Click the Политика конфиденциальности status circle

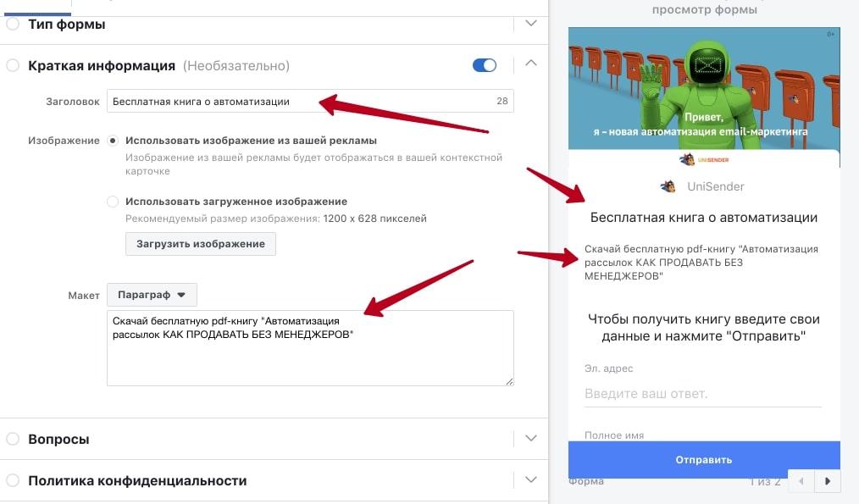point(13,480)
